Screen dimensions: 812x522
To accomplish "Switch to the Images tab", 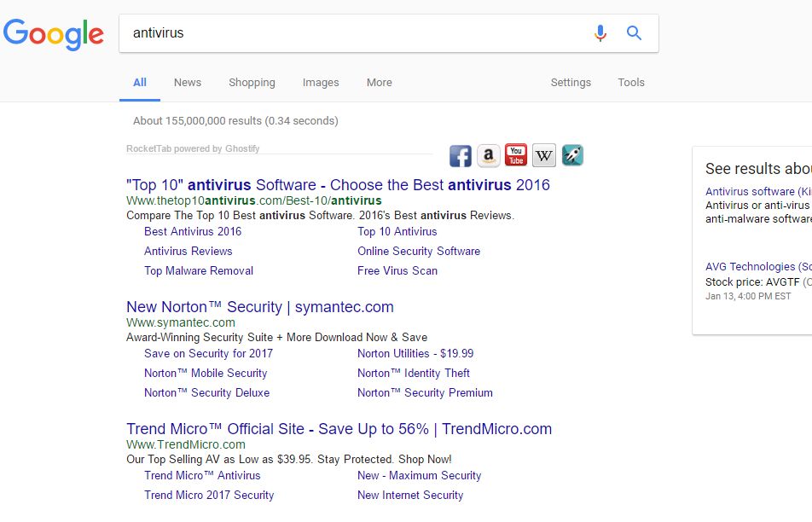I will pyautogui.click(x=321, y=83).
